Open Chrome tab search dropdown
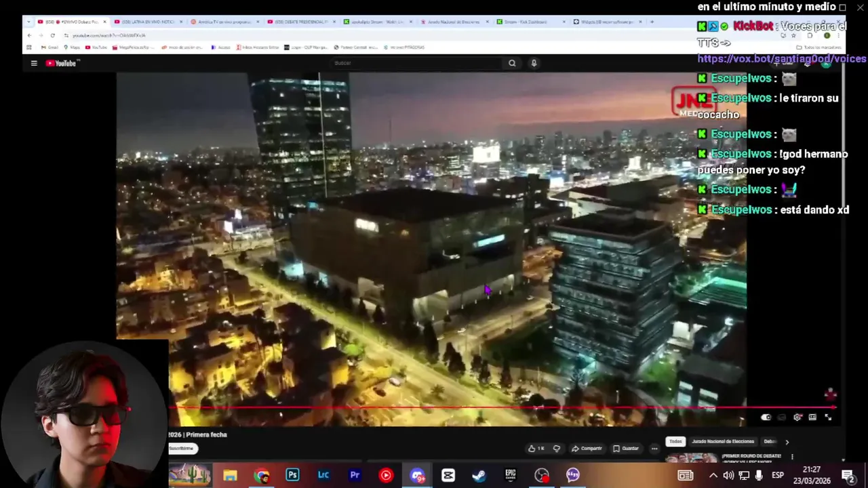This screenshot has width=868, height=488. [29, 22]
